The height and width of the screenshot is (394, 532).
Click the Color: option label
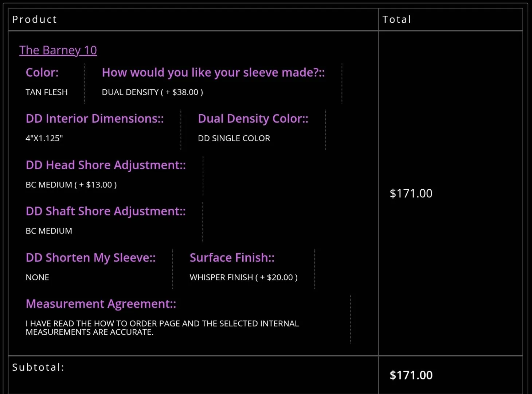(x=42, y=73)
